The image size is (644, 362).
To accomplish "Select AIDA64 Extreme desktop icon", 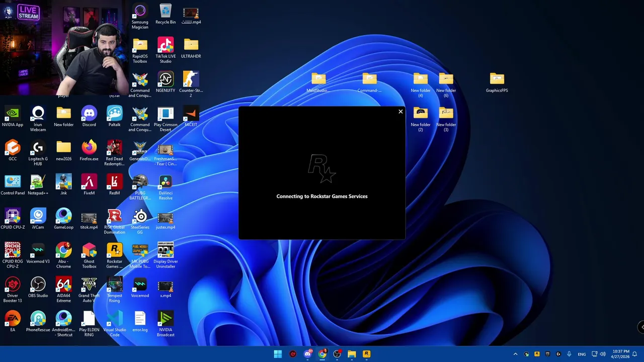I will pyautogui.click(x=63, y=290).
